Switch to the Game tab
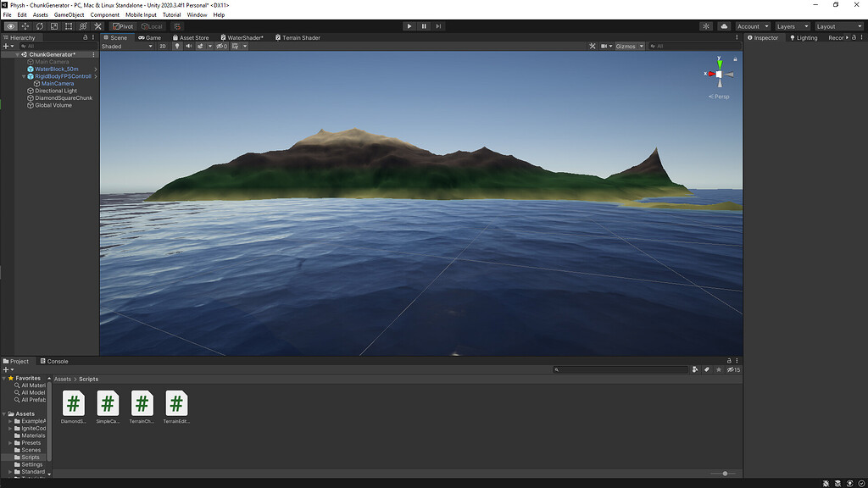The width and height of the screenshot is (868, 488). (x=153, y=36)
